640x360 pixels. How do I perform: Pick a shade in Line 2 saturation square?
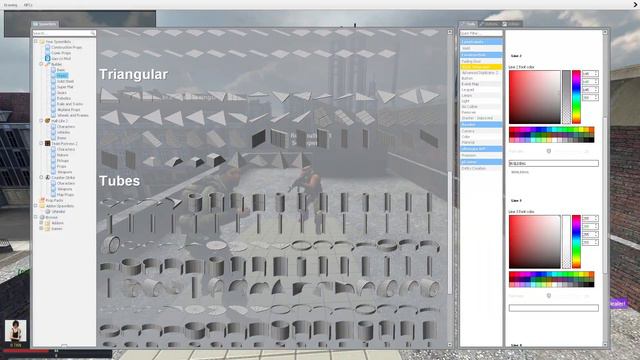534,97
